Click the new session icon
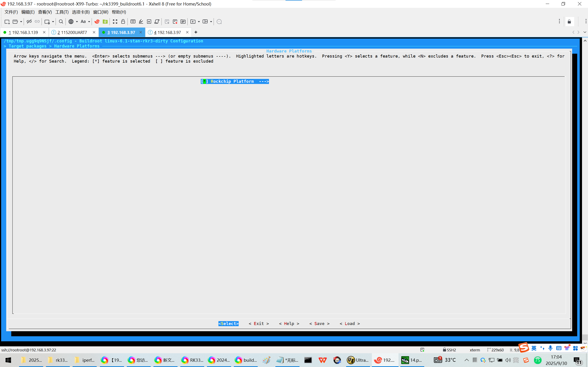The height and width of the screenshot is (367, 588). pos(7,22)
